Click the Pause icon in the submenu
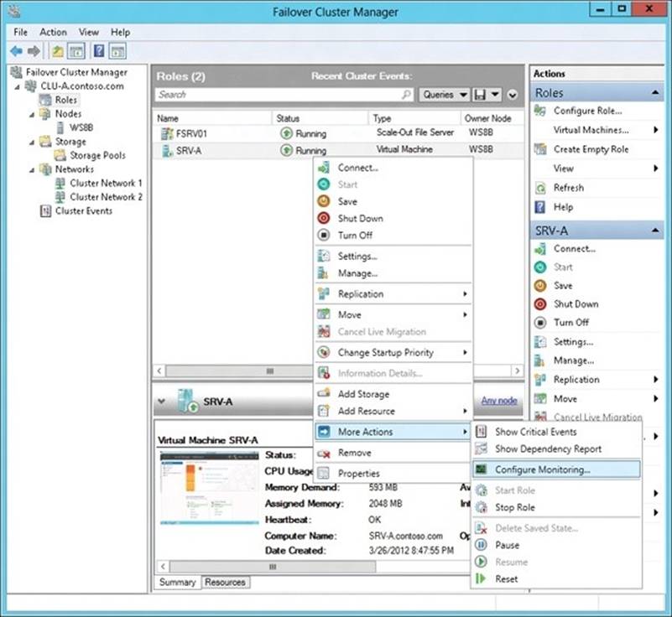This screenshot has width=672, height=617. [x=482, y=545]
